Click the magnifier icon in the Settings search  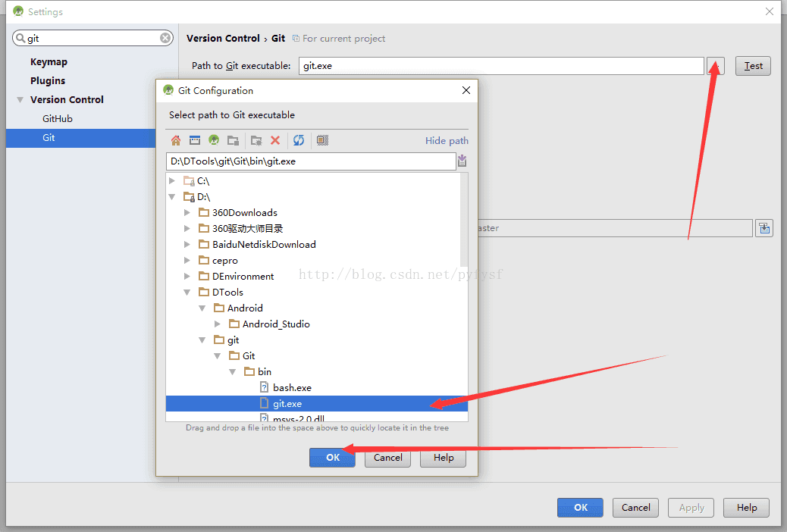tap(20, 38)
